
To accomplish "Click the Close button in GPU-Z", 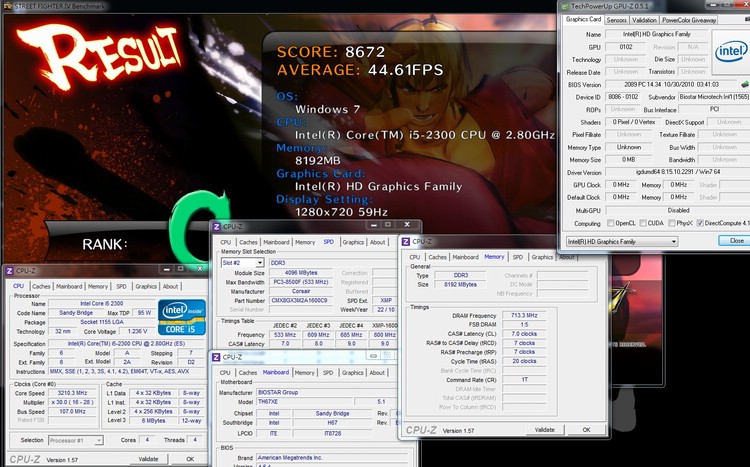I will (x=736, y=241).
